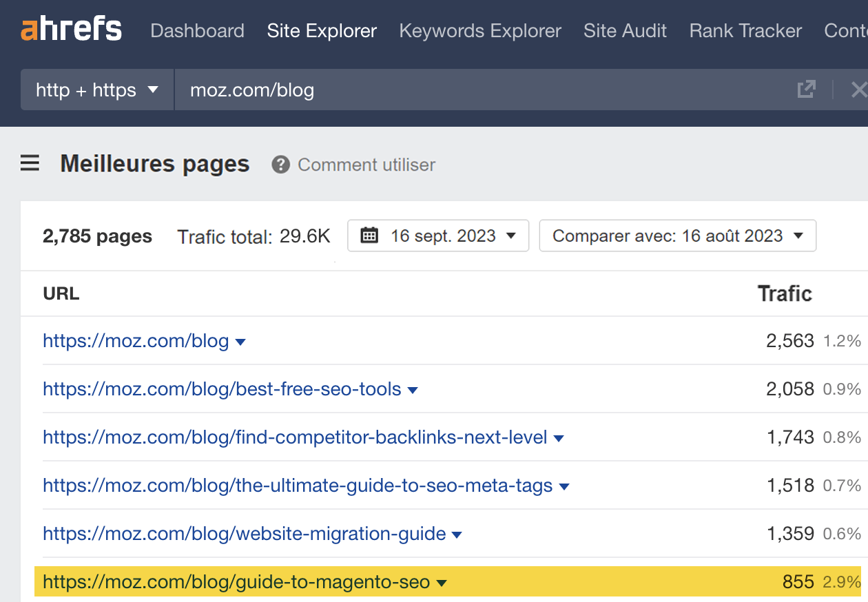Click the Comment utiliser help icon

(281, 165)
